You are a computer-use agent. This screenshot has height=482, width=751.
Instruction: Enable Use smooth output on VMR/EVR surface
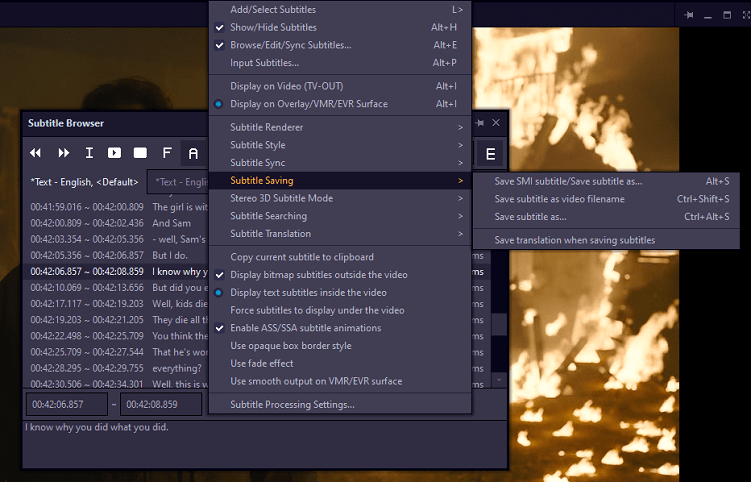pos(340,381)
